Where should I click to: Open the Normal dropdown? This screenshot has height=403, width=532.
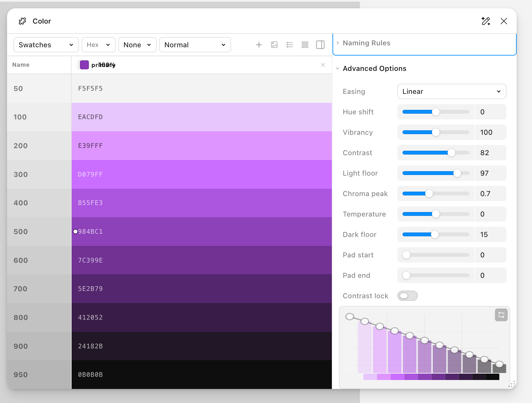(x=195, y=45)
